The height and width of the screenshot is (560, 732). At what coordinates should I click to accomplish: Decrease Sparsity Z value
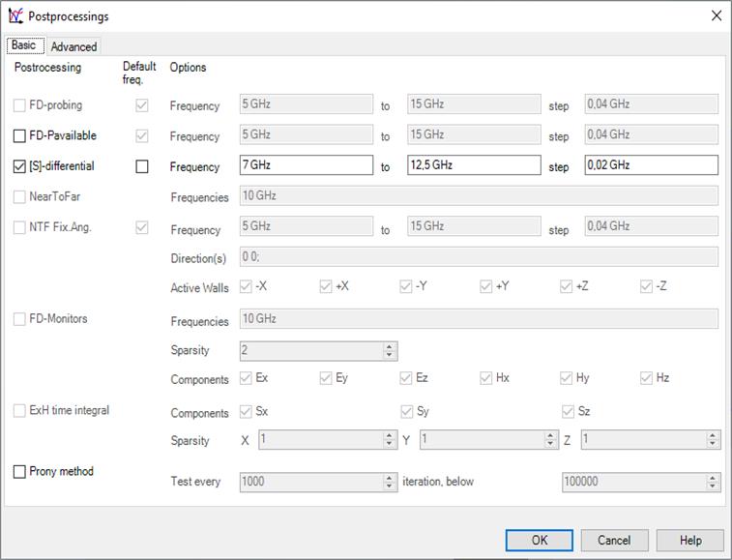pyautogui.click(x=713, y=444)
